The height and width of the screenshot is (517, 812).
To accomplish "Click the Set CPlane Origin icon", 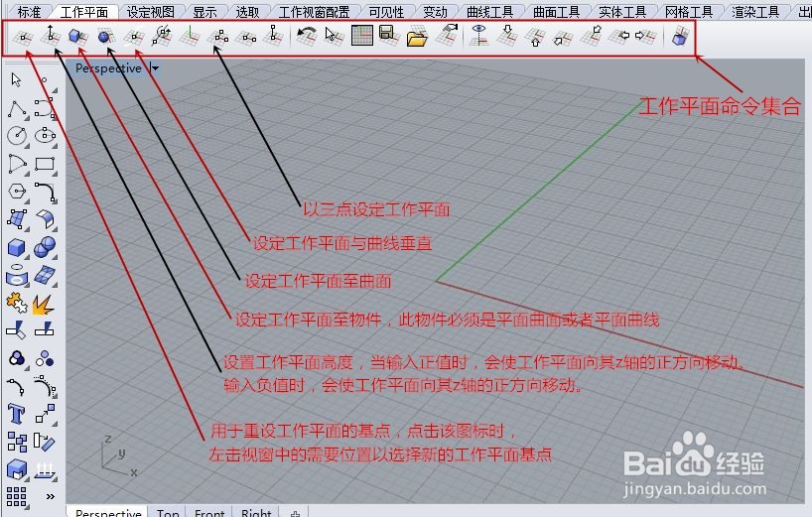I will click(x=23, y=37).
